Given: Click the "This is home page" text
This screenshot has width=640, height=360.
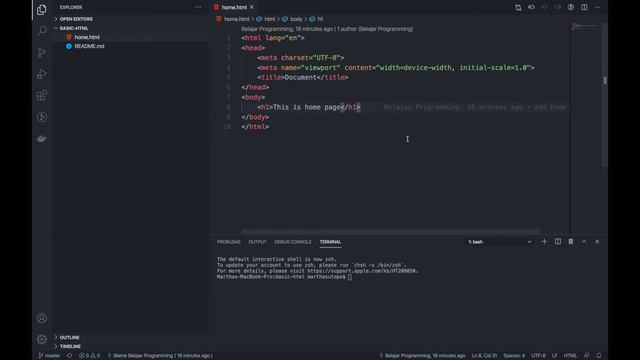Looking at the screenshot, I should 307,107.
